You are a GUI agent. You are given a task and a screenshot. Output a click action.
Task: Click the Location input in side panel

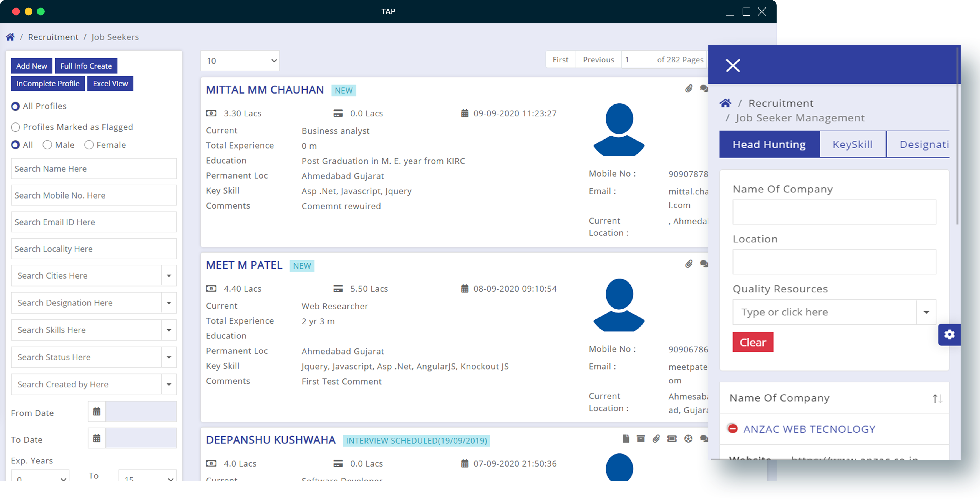pos(834,262)
